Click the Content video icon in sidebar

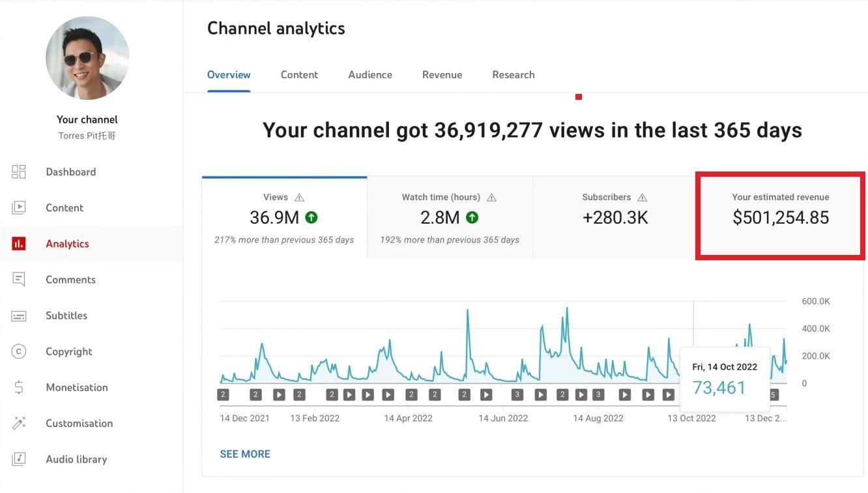tap(19, 208)
